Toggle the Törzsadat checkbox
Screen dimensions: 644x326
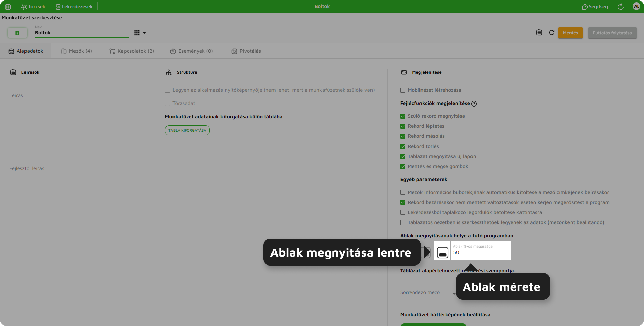pos(167,103)
